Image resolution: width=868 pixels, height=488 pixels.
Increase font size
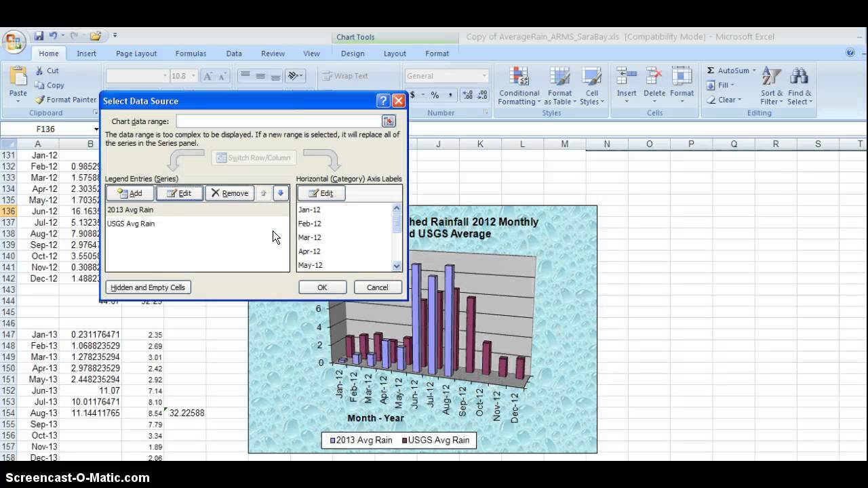click(x=208, y=76)
